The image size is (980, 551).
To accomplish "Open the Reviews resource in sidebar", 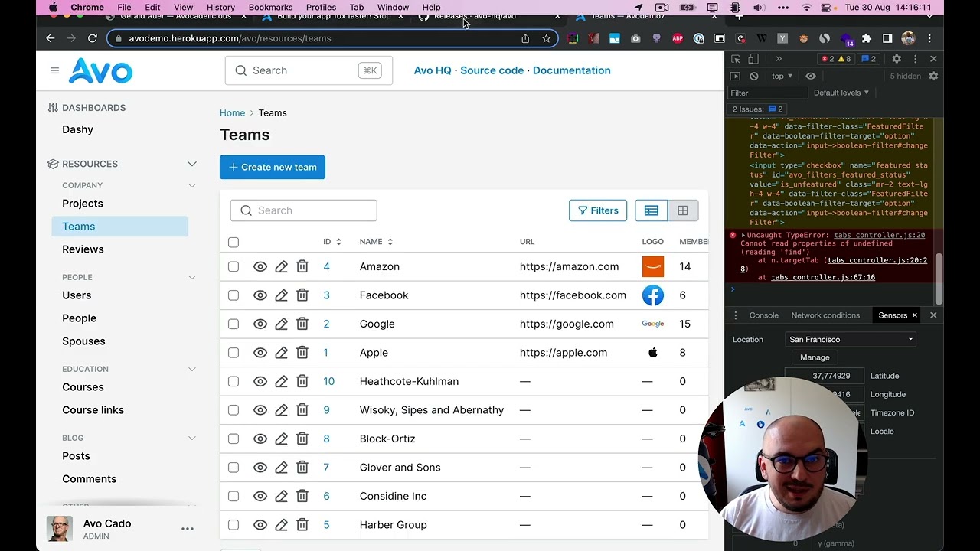I will pos(83,249).
